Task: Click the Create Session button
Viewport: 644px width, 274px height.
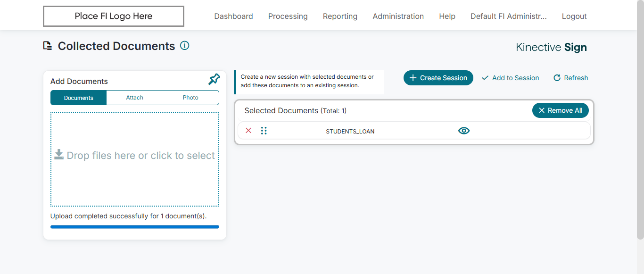Action: tap(438, 78)
